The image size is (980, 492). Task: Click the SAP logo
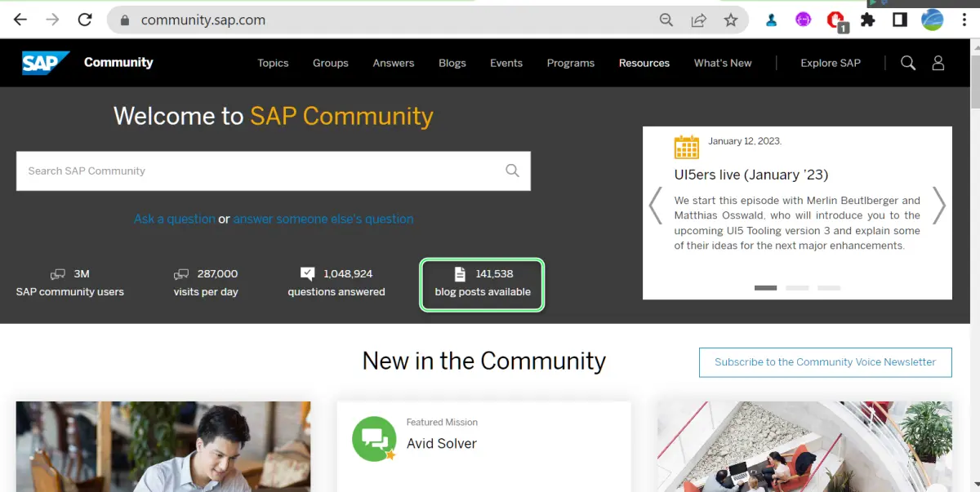[46, 63]
